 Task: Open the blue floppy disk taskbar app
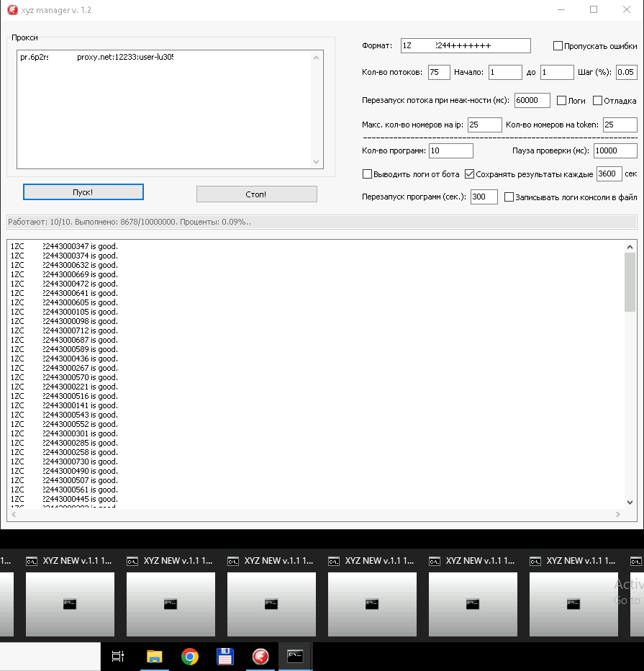pyautogui.click(x=225, y=656)
